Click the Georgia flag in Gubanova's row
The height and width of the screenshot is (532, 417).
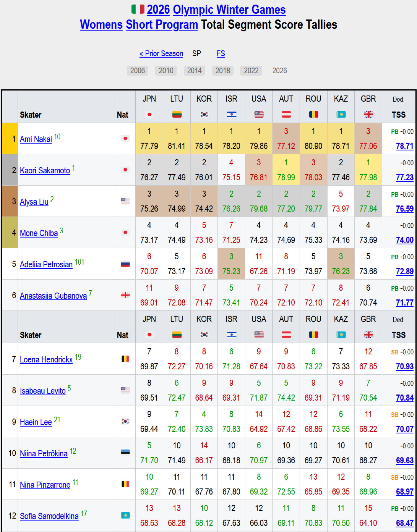(x=125, y=295)
